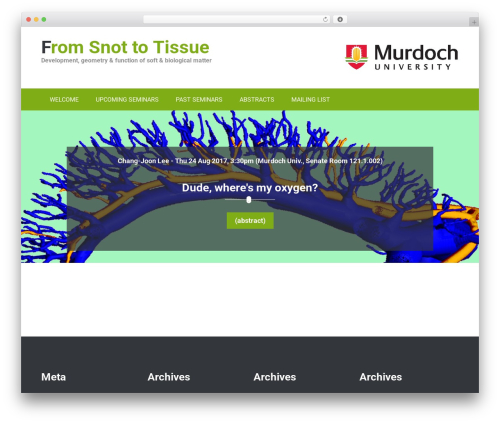Image resolution: width=500 pixels, height=423 pixels.
Task: Click the last Archives footer heading
Action: pos(381,377)
